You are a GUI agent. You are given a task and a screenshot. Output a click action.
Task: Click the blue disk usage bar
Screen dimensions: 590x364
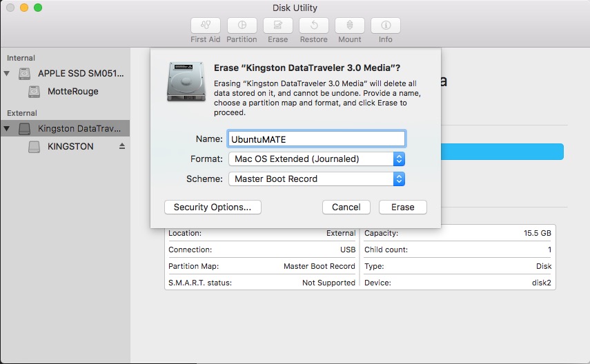point(502,152)
